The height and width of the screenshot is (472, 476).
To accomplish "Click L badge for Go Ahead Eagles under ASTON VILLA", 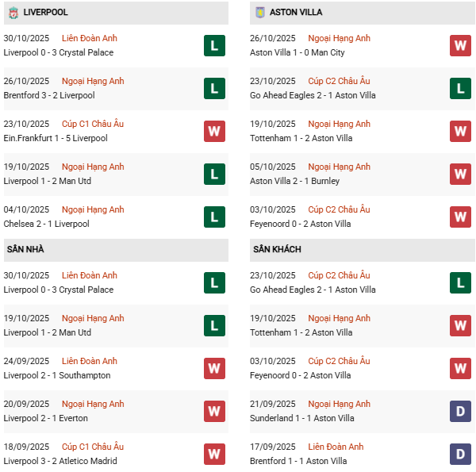I will (460, 89).
